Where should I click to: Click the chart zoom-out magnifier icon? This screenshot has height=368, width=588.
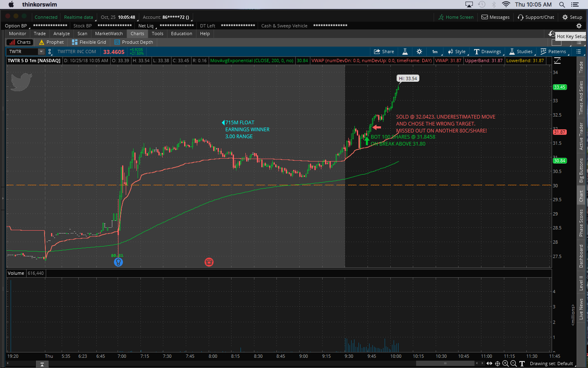click(514, 364)
